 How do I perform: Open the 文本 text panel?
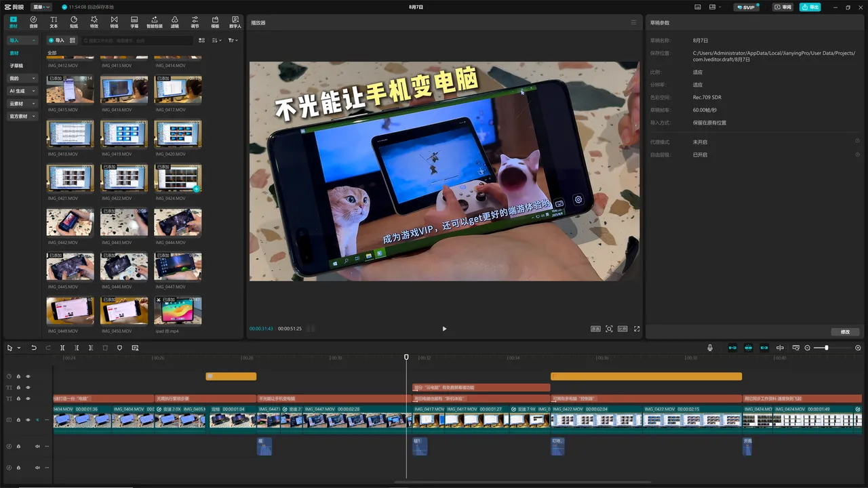54,22
